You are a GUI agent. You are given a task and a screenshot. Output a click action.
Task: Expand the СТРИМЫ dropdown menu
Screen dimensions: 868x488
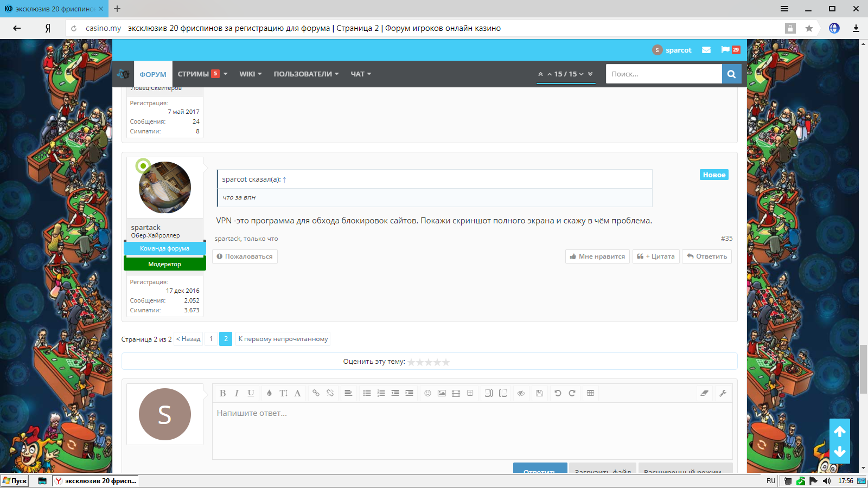point(202,74)
